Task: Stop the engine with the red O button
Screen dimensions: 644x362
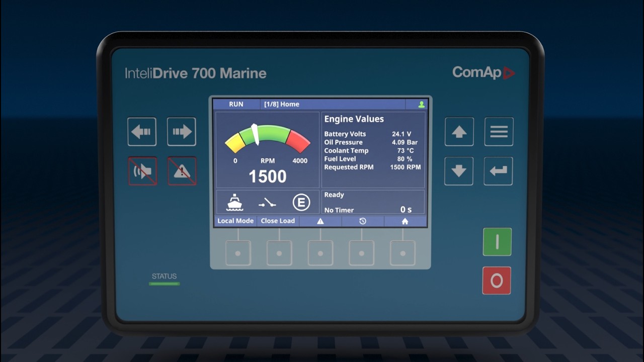Action: [497, 281]
